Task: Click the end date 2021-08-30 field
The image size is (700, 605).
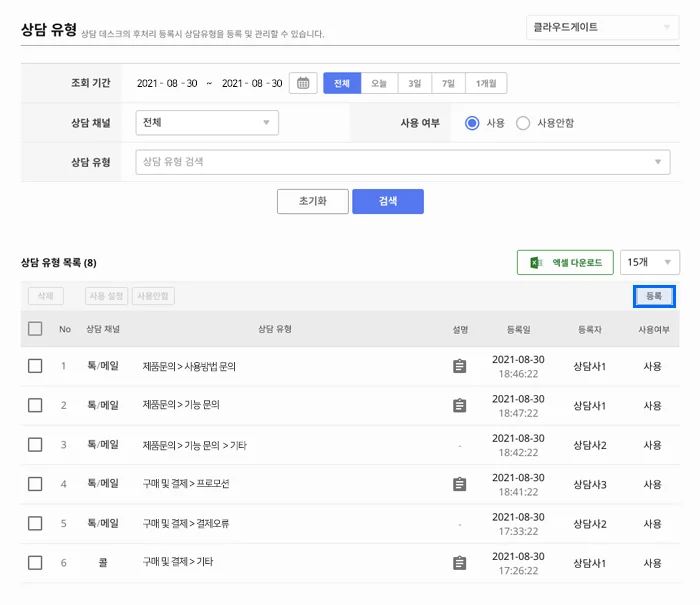Action: click(252, 83)
